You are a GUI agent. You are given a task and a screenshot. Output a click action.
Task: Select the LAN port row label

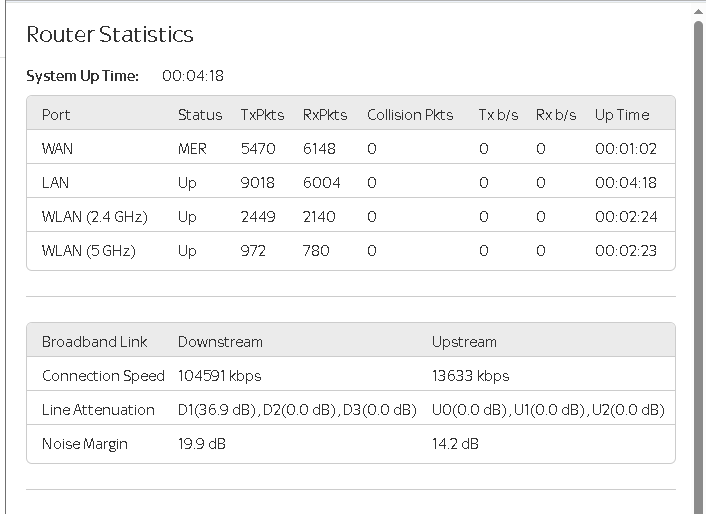pyautogui.click(x=55, y=183)
